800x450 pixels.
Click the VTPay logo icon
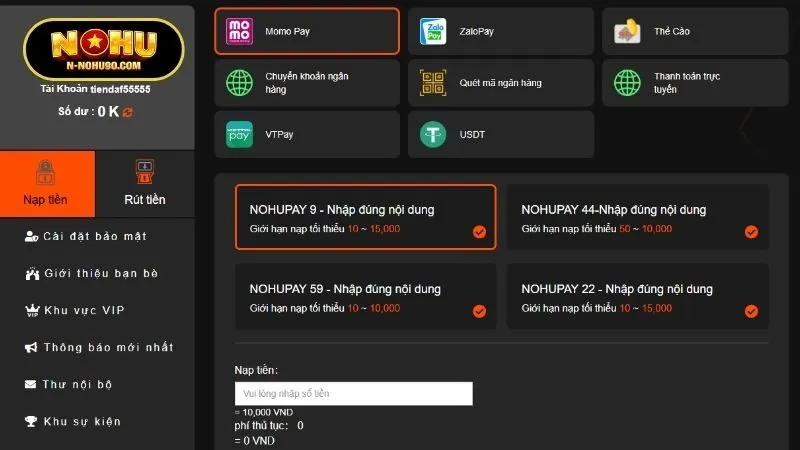[239, 135]
